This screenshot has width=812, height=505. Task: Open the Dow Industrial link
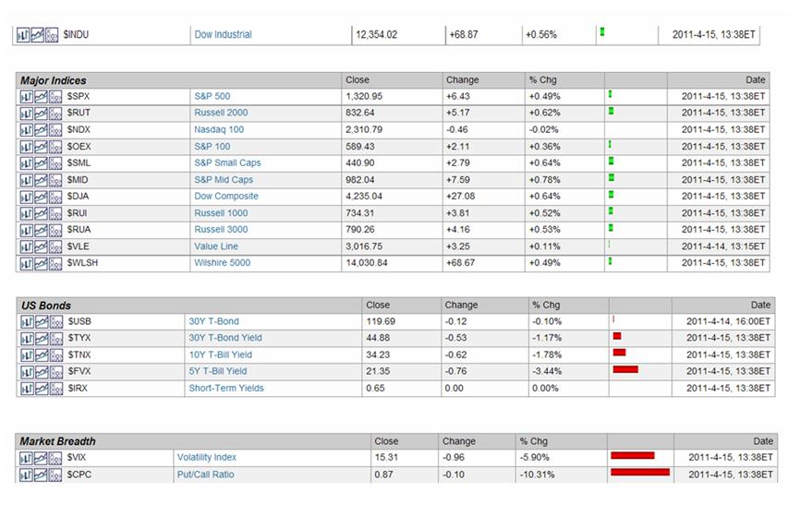click(x=223, y=35)
